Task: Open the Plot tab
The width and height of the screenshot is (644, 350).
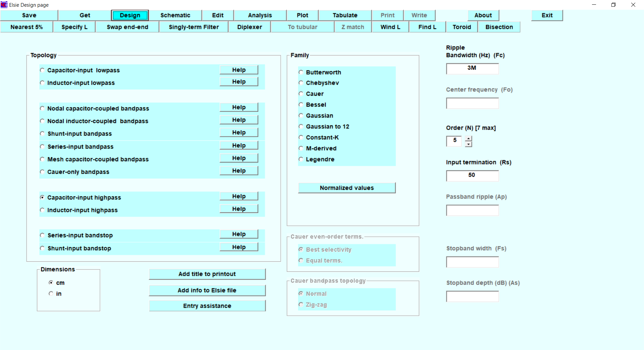Action: tap(302, 15)
